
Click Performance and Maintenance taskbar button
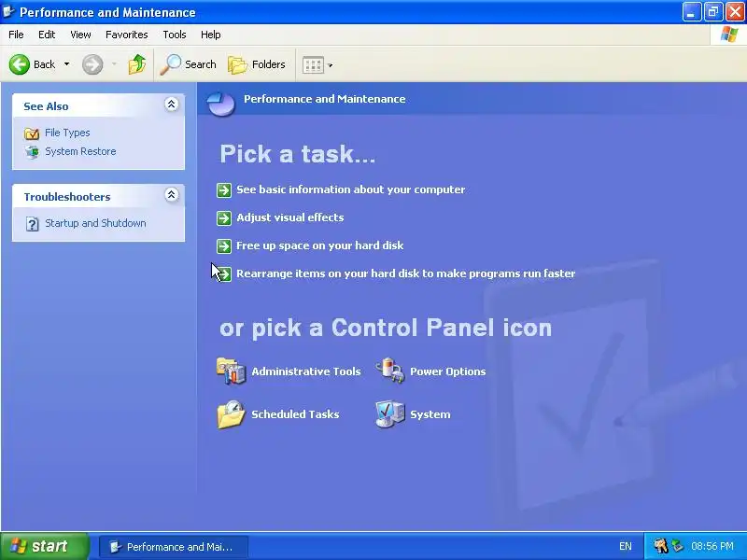coord(174,547)
